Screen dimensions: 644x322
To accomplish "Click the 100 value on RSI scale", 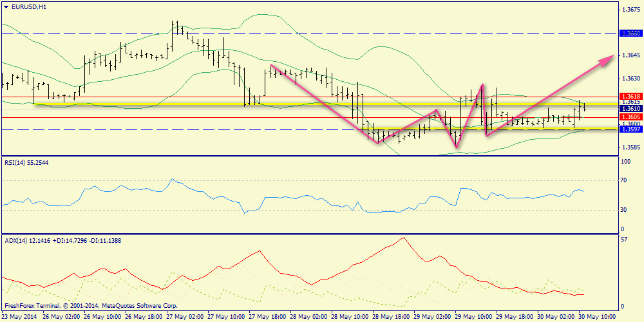I will pyautogui.click(x=626, y=162).
